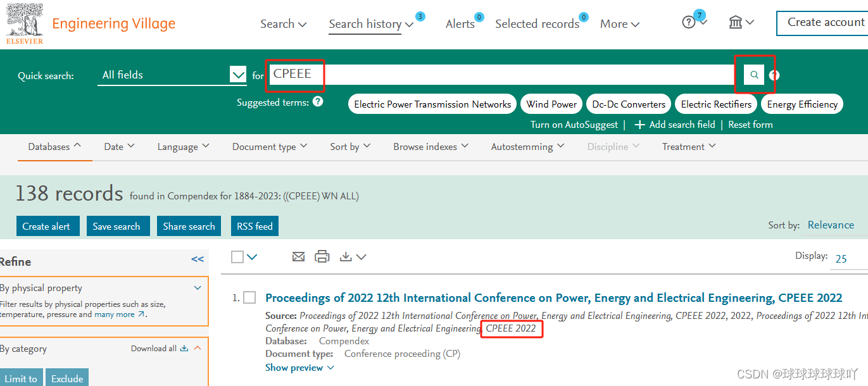Screen dimensions: 868x386
Task: Collapse By category section chevron
Action: click(198, 348)
